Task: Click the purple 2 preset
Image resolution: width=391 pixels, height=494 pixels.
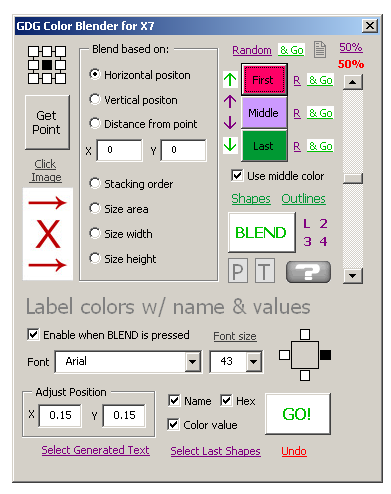Action: click(323, 224)
